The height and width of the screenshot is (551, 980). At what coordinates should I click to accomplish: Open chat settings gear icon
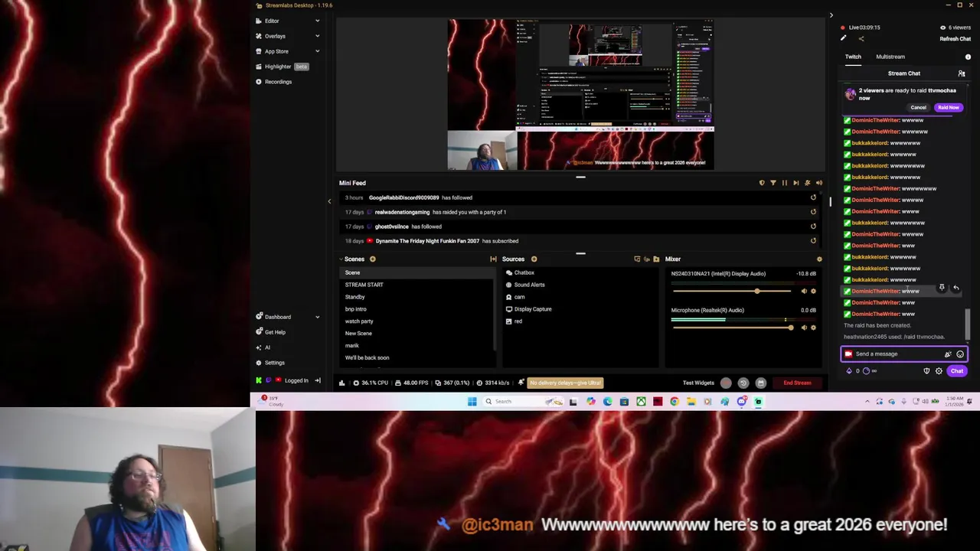(x=939, y=371)
